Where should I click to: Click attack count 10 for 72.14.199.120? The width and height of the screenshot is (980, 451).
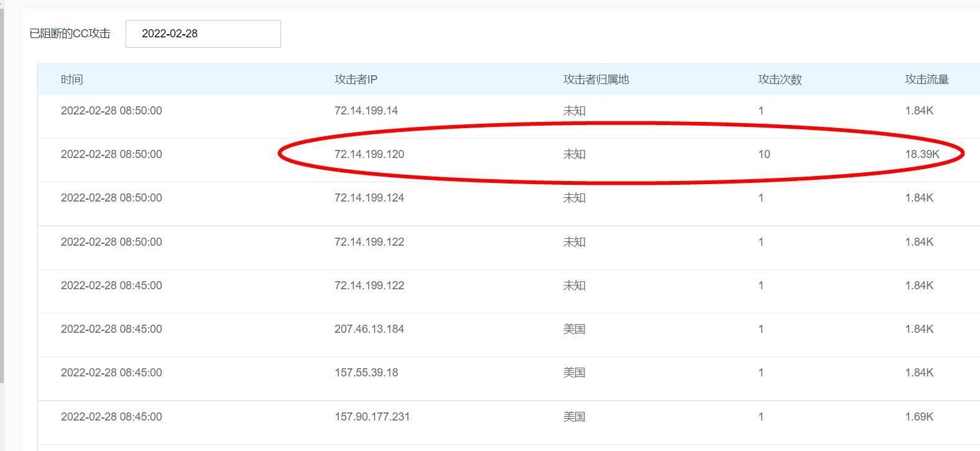point(764,154)
